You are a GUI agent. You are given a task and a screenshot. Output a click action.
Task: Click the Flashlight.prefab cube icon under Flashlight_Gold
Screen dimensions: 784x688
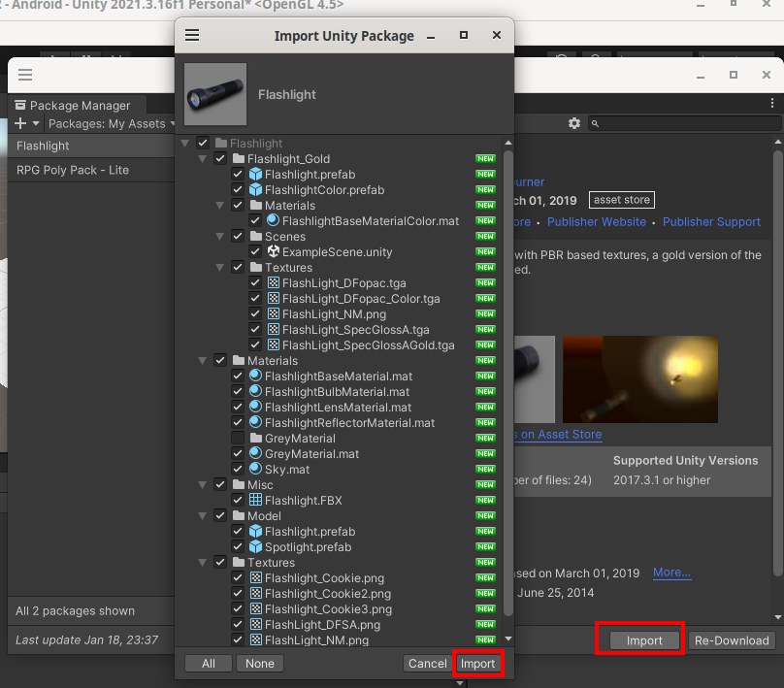[256, 175]
